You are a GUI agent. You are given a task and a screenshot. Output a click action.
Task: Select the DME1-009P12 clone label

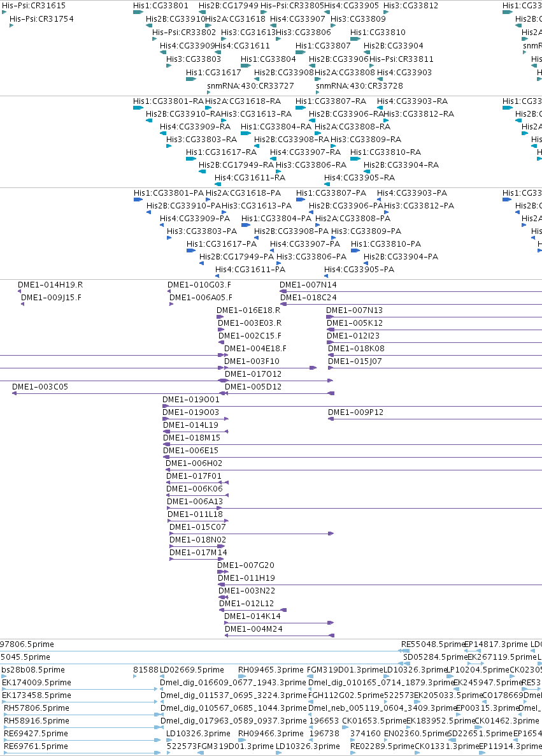pos(355,412)
